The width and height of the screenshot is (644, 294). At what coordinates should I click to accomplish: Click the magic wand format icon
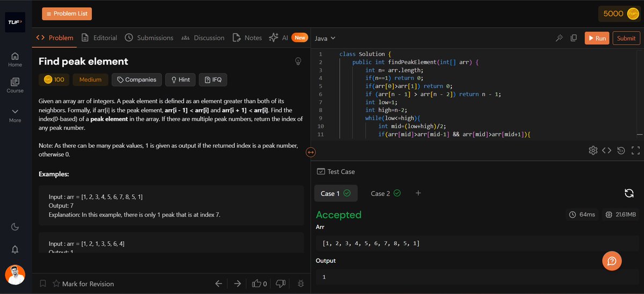click(559, 38)
